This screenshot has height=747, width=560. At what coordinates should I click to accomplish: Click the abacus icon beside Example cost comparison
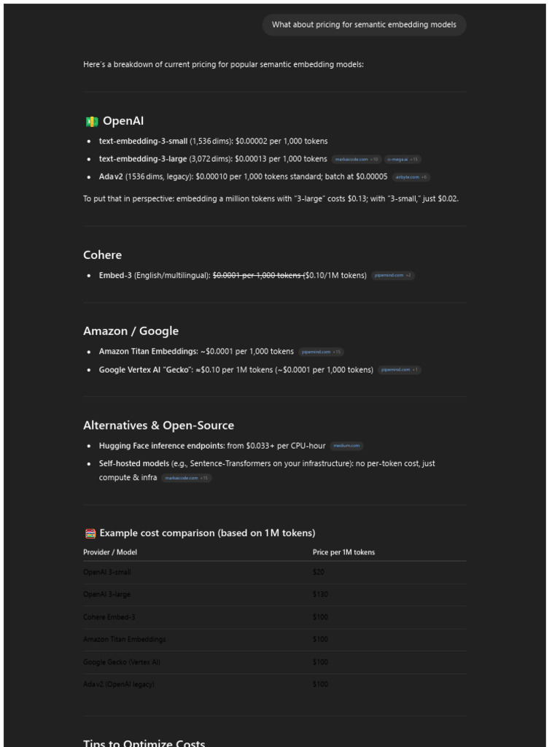[x=90, y=533]
